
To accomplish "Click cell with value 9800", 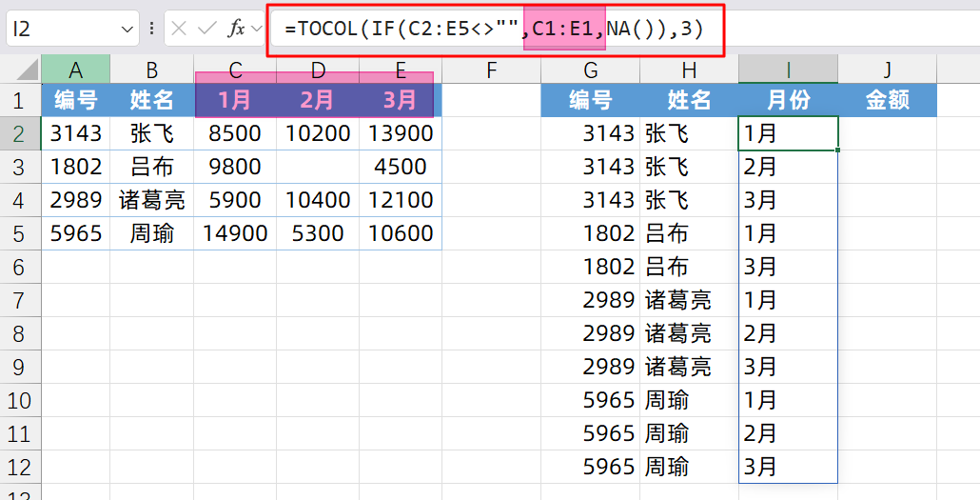I will coord(235,167).
